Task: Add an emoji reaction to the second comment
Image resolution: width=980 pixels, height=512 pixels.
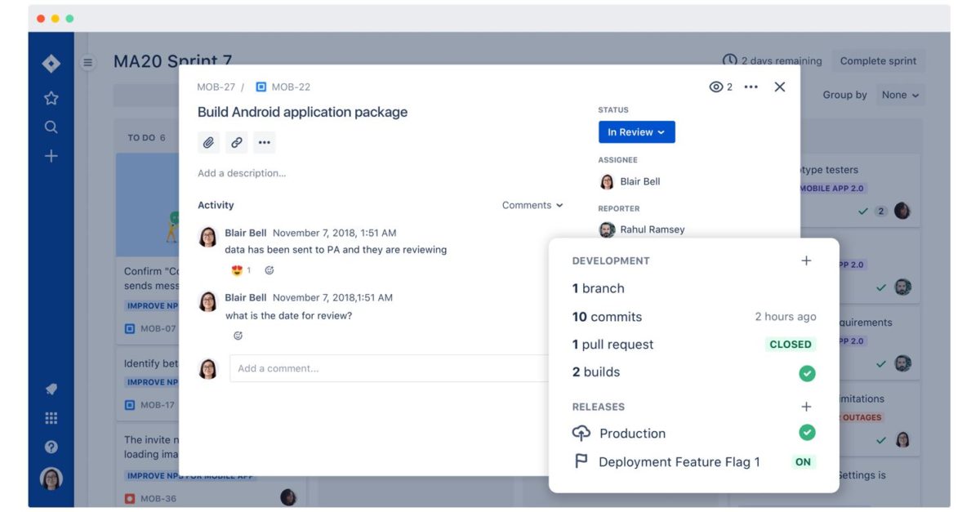Action: pyautogui.click(x=237, y=334)
